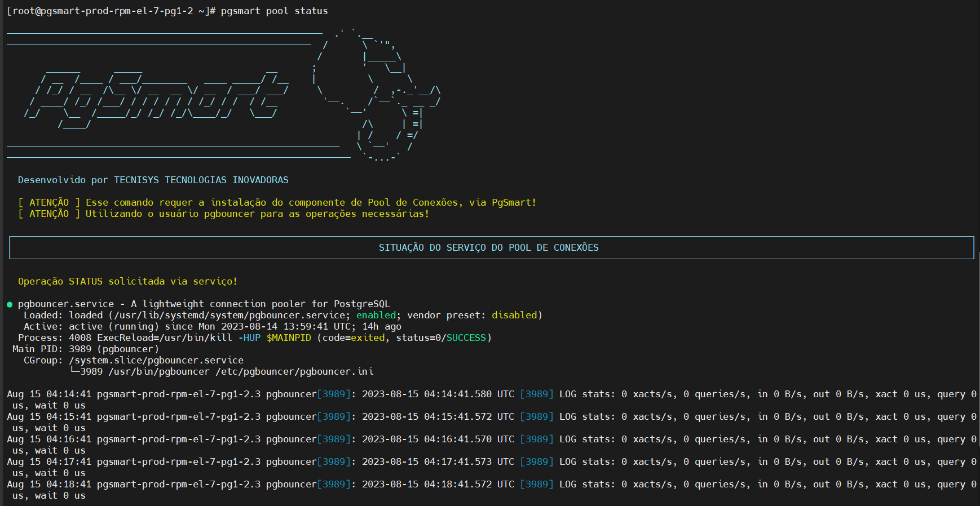Image resolution: width=980 pixels, height=506 pixels.
Task: Click the 'Mon 2023-08-14 13:59:41 UTC' timestamp
Action: [x=276, y=326]
